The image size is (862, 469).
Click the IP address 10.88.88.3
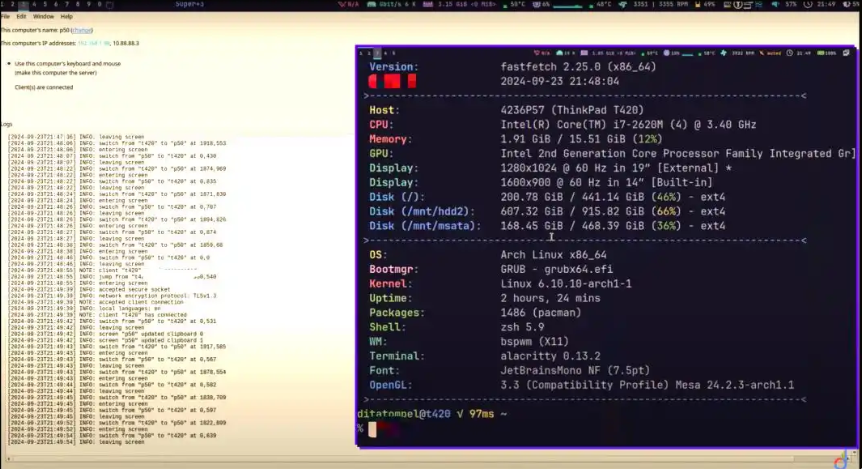point(126,43)
